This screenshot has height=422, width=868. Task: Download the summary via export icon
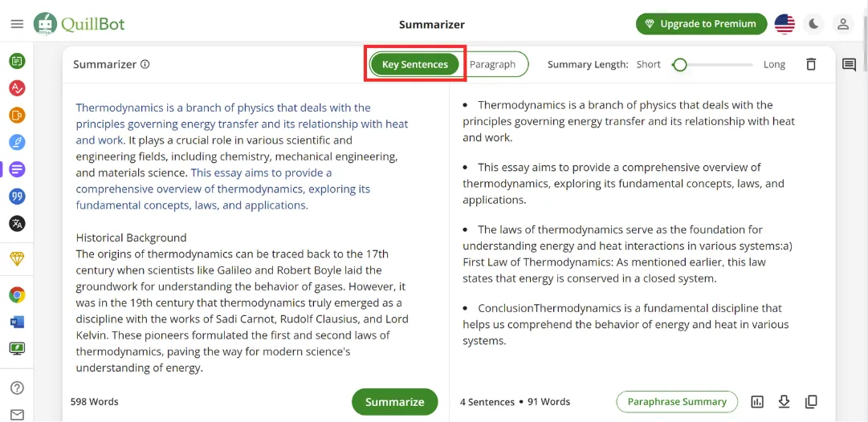(784, 402)
